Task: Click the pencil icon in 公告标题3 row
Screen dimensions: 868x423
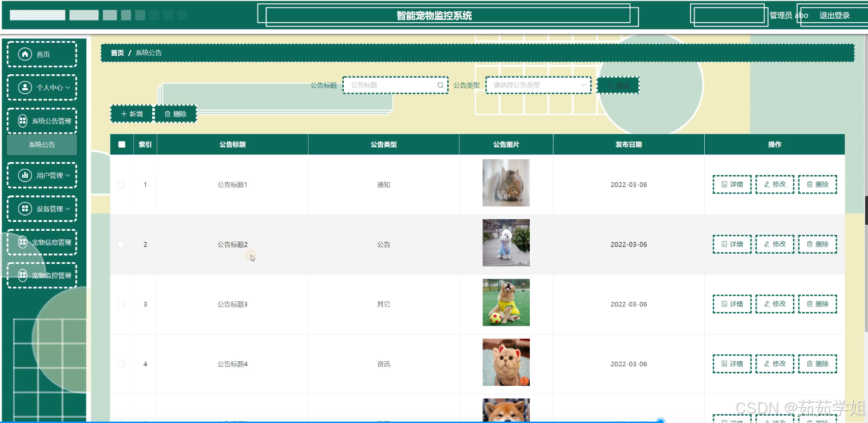Action: (x=767, y=304)
